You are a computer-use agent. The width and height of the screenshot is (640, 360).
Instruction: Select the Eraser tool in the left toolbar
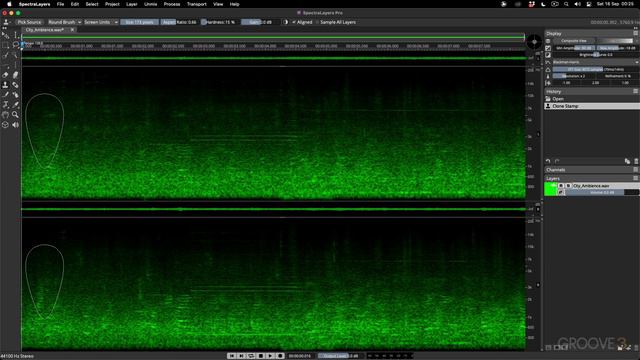click(x=5, y=75)
